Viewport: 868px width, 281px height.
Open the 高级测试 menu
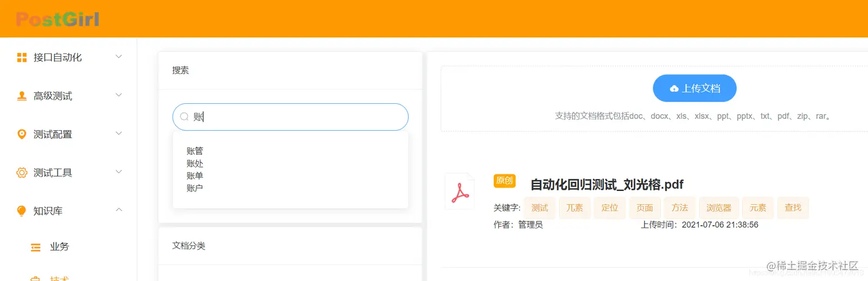[x=68, y=96]
